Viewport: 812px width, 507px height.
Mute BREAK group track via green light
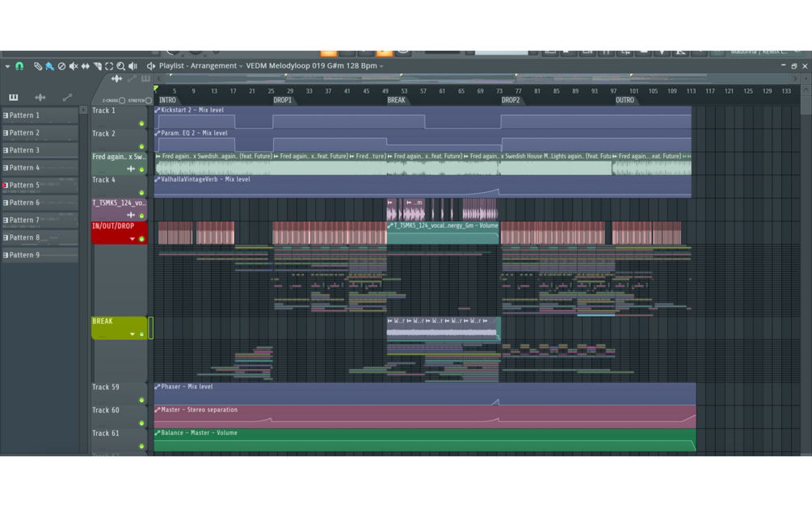(x=141, y=334)
